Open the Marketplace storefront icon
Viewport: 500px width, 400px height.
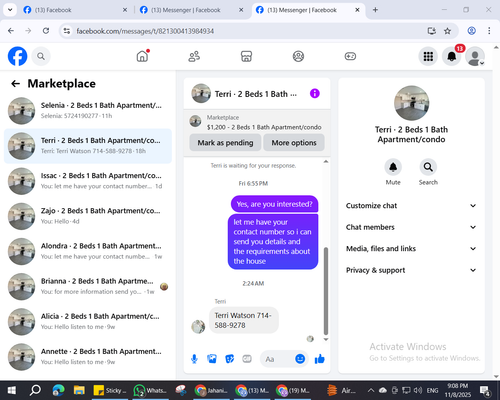tap(246, 56)
